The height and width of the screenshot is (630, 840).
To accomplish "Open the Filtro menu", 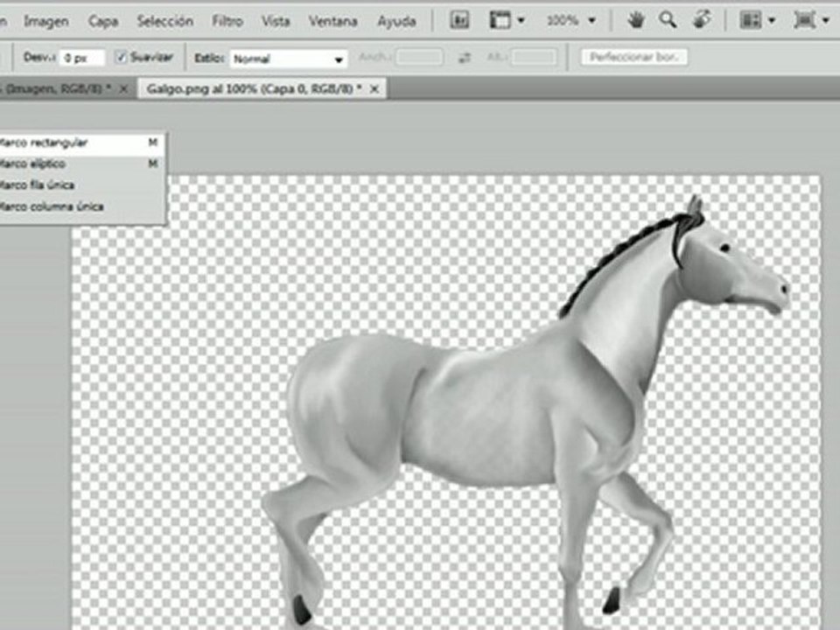I will point(227,21).
